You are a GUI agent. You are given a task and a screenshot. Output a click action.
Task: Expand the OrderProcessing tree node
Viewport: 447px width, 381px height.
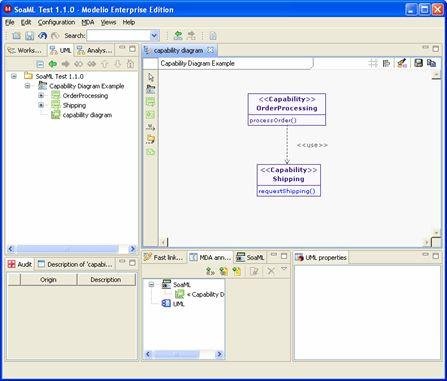coord(41,96)
